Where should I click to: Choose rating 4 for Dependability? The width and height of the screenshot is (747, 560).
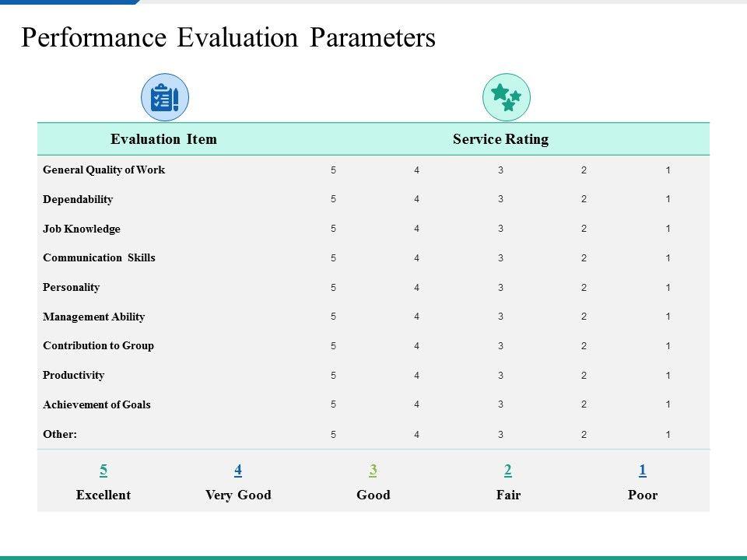click(417, 199)
